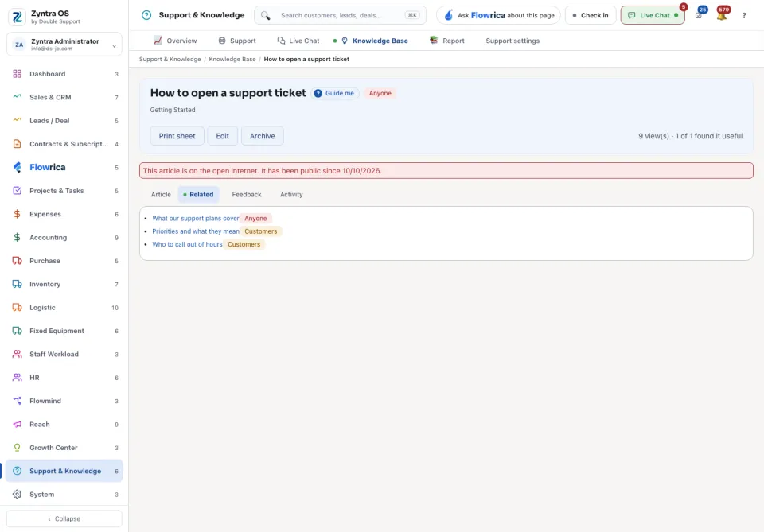The width and height of the screenshot is (764, 532).
Task: Open the Staff Workload people icon
Action: point(17,354)
